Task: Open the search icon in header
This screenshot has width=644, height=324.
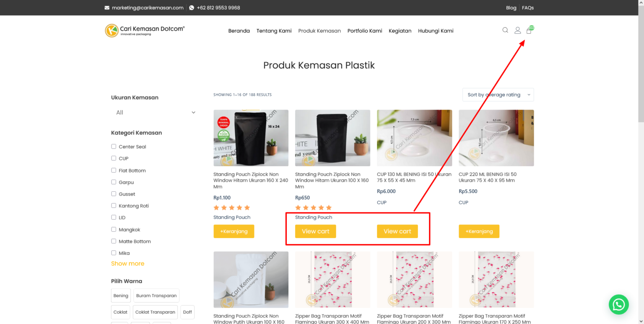Action: coord(505,30)
